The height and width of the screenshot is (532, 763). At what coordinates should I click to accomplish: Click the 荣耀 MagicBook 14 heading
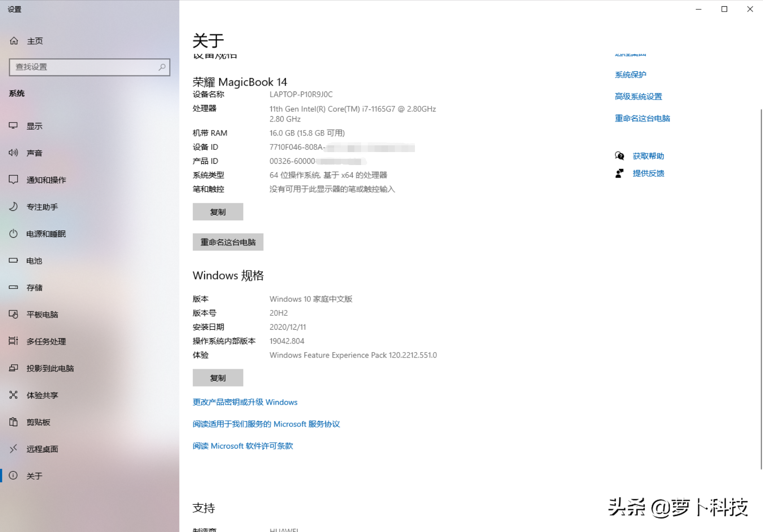(240, 82)
